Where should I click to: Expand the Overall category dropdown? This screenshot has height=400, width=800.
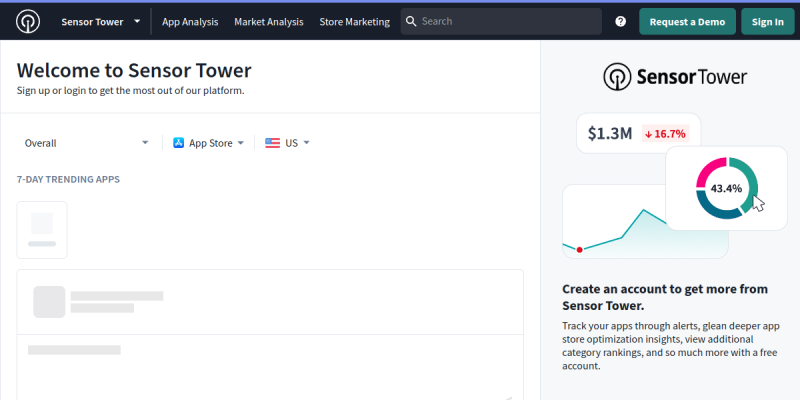coord(87,143)
